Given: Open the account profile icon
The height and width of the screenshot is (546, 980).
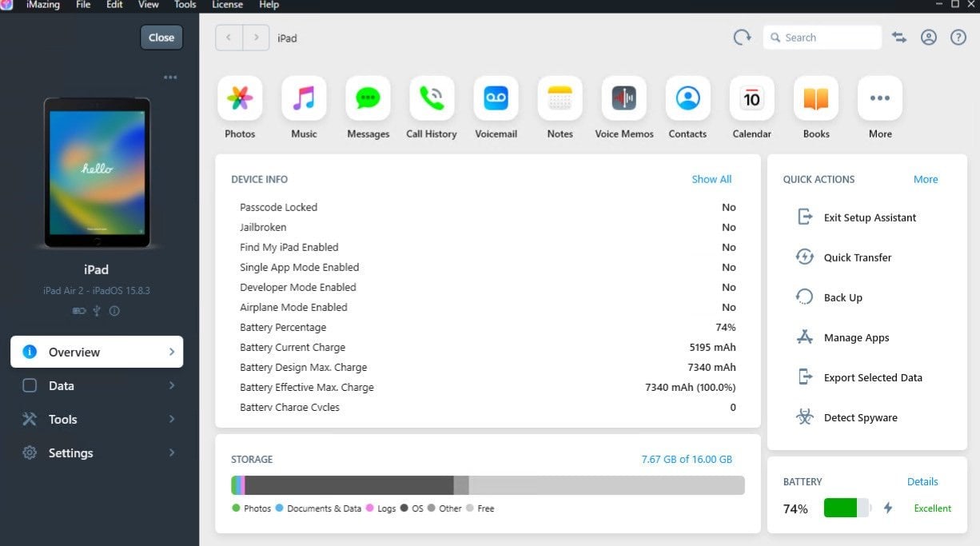Looking at the screenshot, I should point(928,38).
